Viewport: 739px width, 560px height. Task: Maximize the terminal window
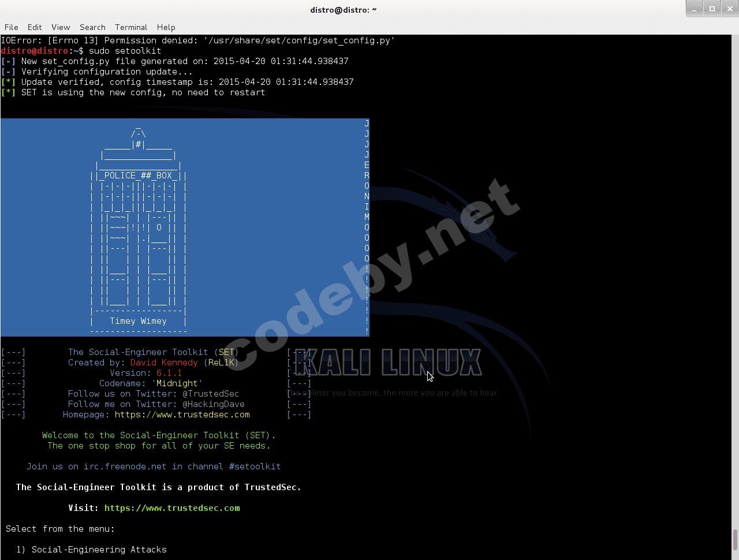(x=712, y=9)
